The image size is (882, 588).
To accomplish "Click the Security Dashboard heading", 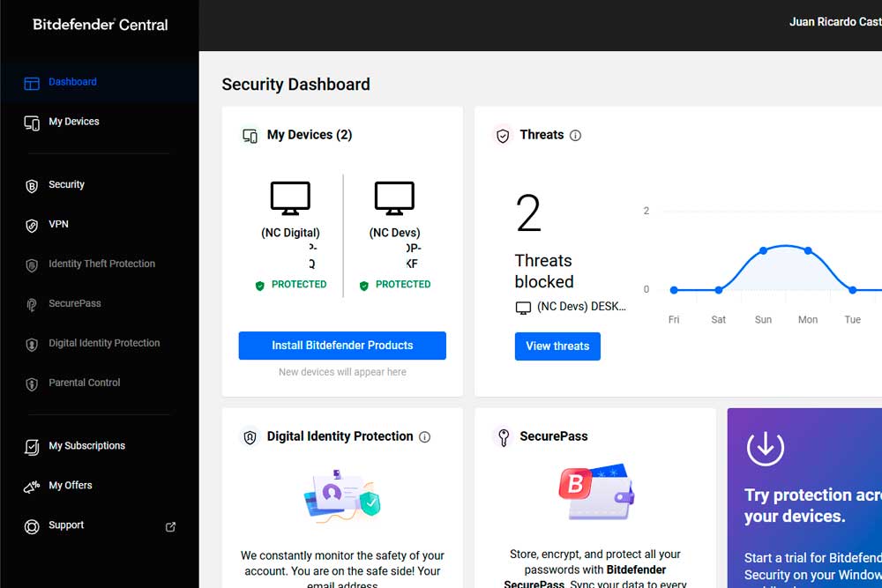I will (x=295, y=85).
